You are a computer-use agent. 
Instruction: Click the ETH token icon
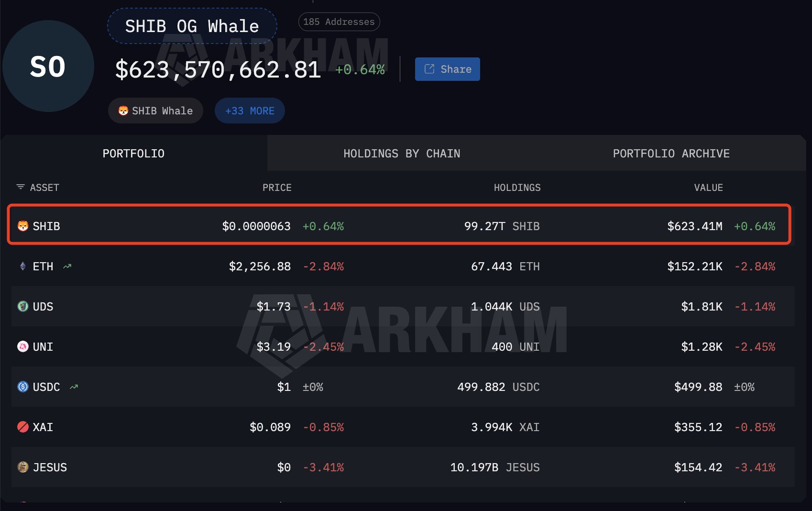point(22,266)
